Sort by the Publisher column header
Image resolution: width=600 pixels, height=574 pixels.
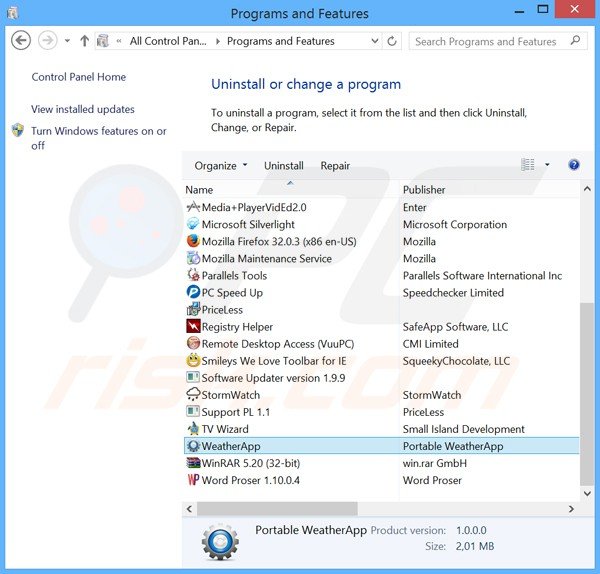[x=490, y=190]
